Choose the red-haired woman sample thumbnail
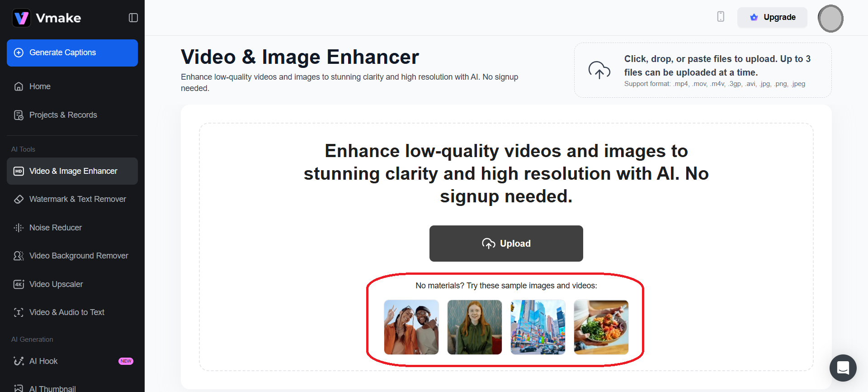This screenshot has width=868, height=392. (474, 327)
